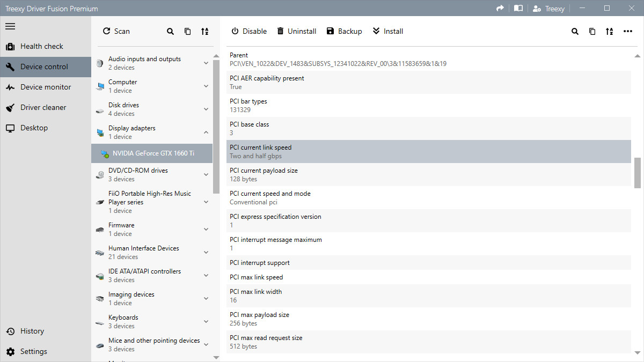Viewport: 644px width, 362px height.
Task: Disable the NVIDIA GeForce GTX 1660 Ti
Action: [248, 31]
